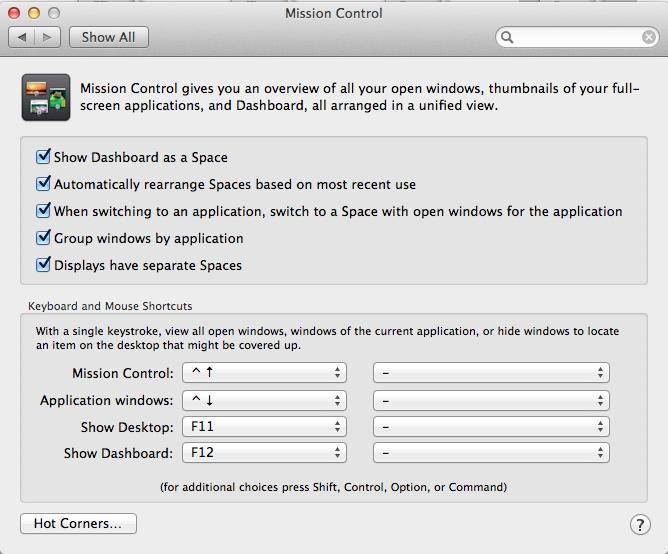Image resolution: width=668 pixels, height=554 pixels.
Task: Disable Group windows by application
Action: [43, 238]
